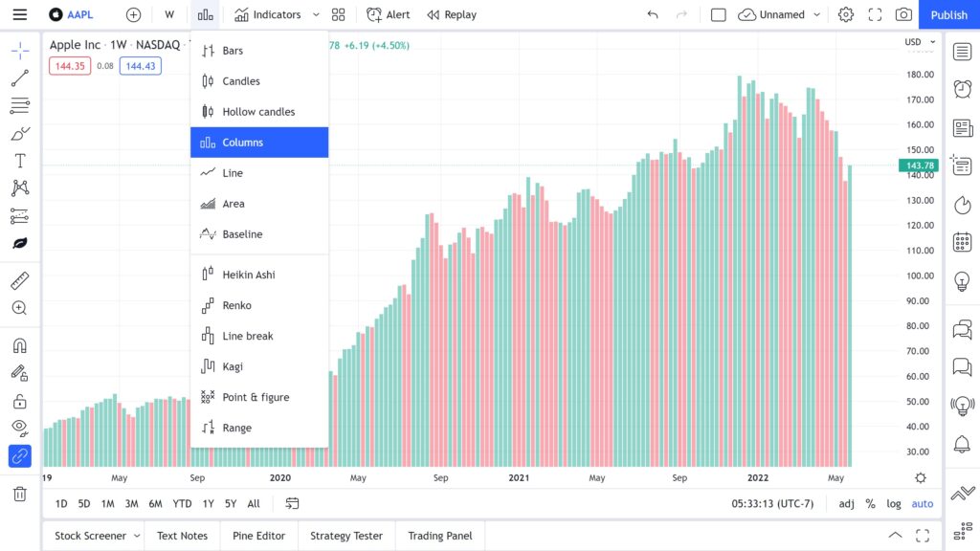Remove drawings with trash icon
This screenshot has height=551, width=980.
point(20,495)
